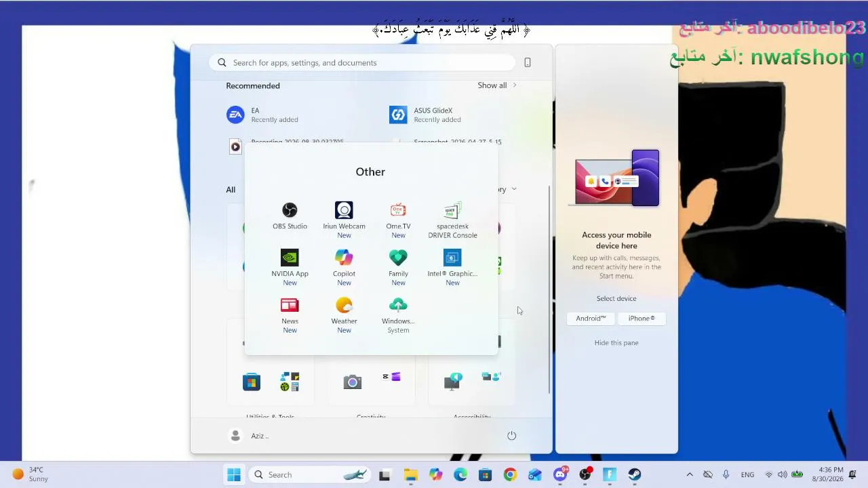
Task: Open the power options button
Action: 512,436
